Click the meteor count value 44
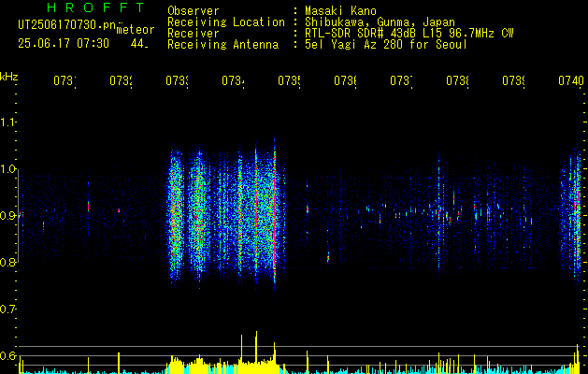This screenshot has height=374, width=588. [139, 44]
